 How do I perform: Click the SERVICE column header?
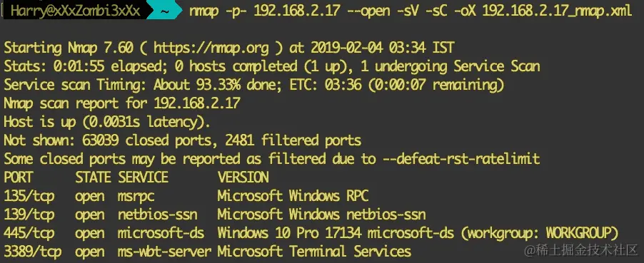point(144,177)
